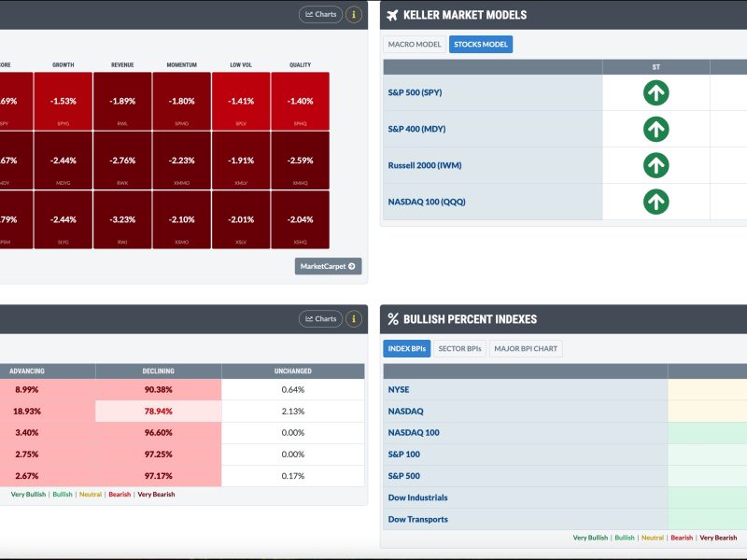The width and height of the screenshot is (747, 560).
Task: Click the SLYG tile showing -2.44%
Action: [63, 219]
